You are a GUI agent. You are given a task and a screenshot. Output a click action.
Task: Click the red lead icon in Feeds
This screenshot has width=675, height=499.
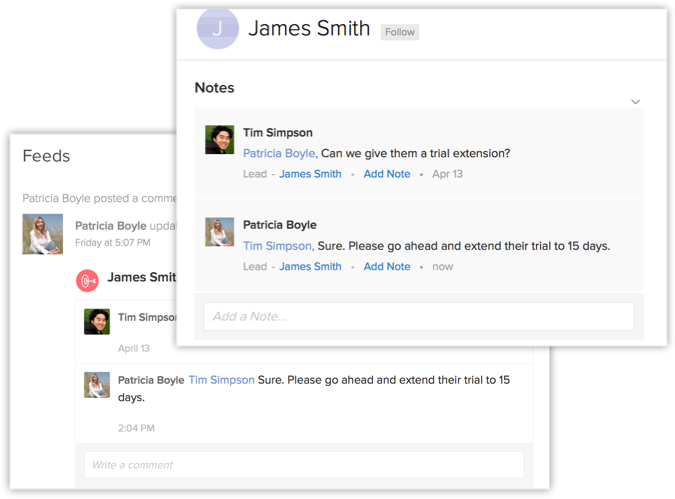[x=88, y=280]
